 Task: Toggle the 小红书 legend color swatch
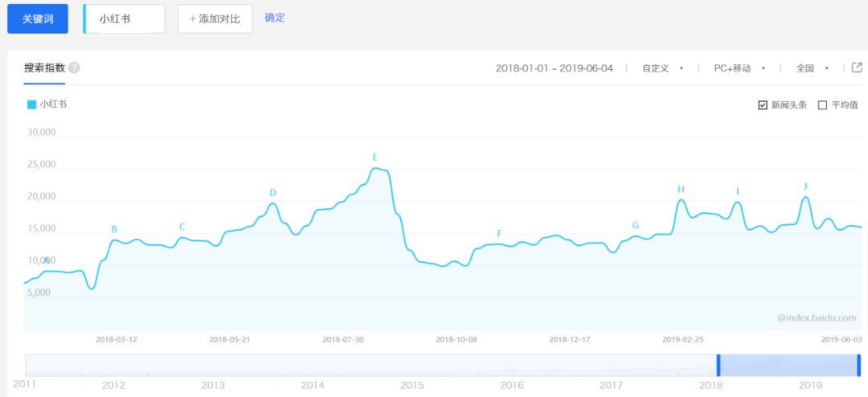(x=31, y=104)
